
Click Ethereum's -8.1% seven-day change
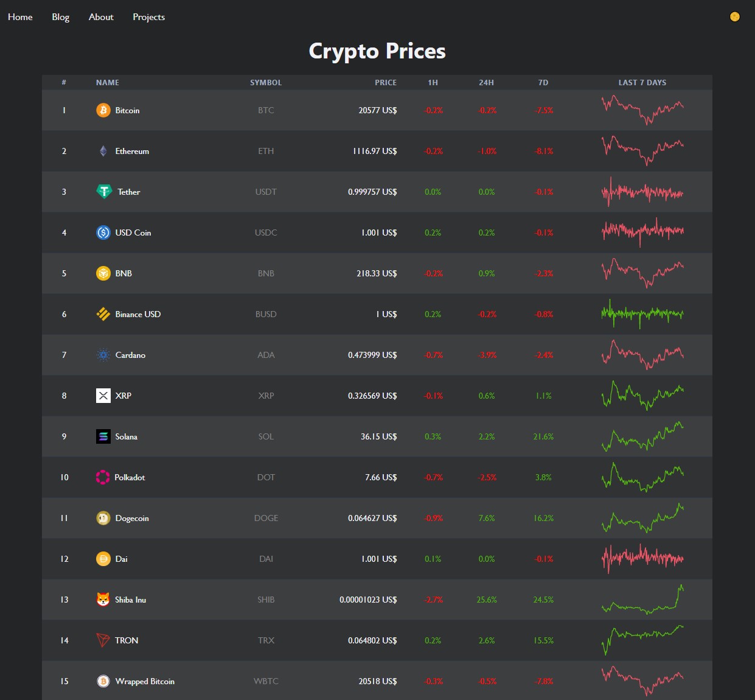point(543,151)
